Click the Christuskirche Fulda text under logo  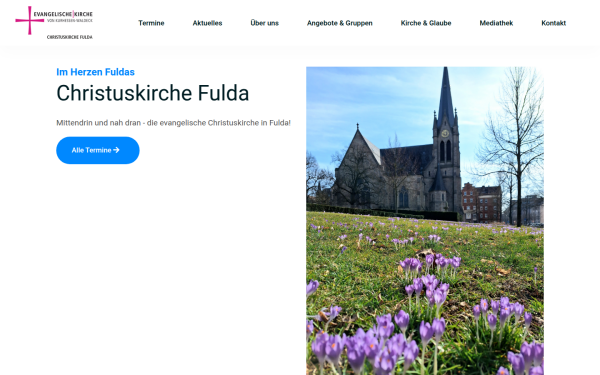click(70, 37)
